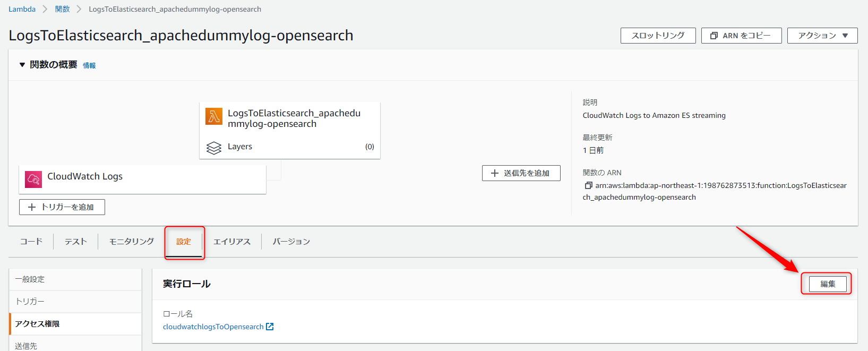Go to Lambda breadcrumb link
Screen dimensions: 868x351
click(x=22, y=9)
